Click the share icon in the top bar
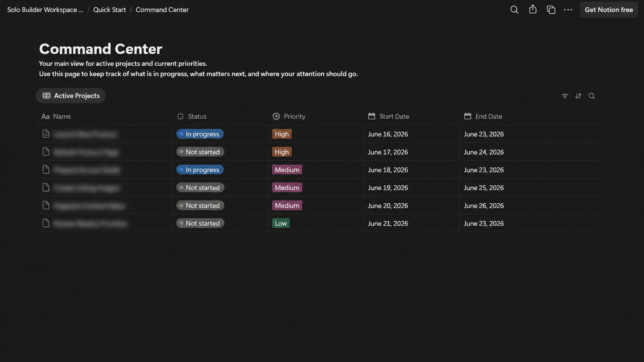The height and width of the screenshot is (362, 644). [x=533, y=10]
